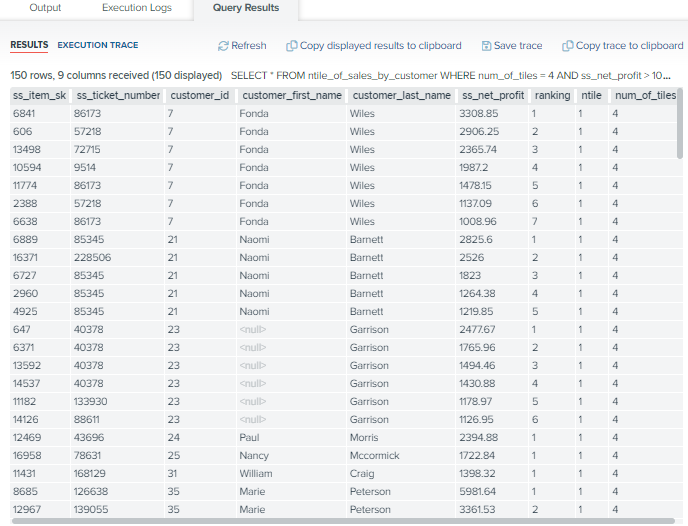The height and width of the screenshot is (526, 688).
Task: Click net profit value 5981.64
Action: [x=477, y=491]
